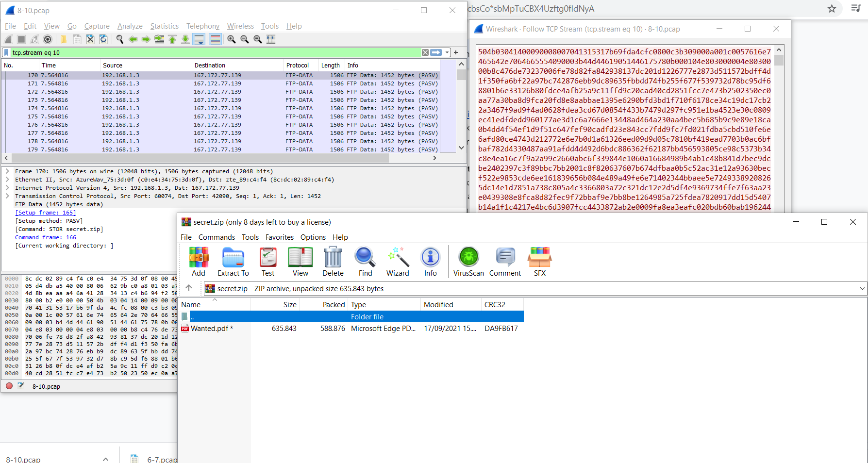The width and height of the screenshot is (868, 463).
Task: Apply the display filter arrow button
Action: tap(436, 52)
